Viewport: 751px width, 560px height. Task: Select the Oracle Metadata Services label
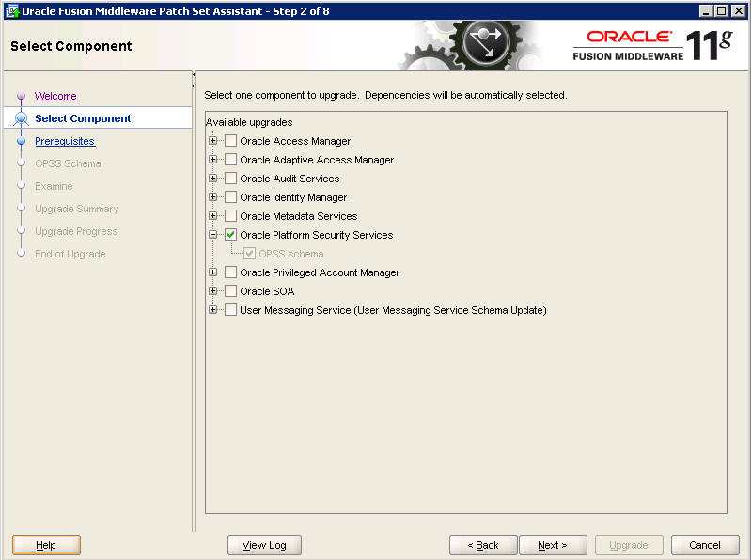298,216
